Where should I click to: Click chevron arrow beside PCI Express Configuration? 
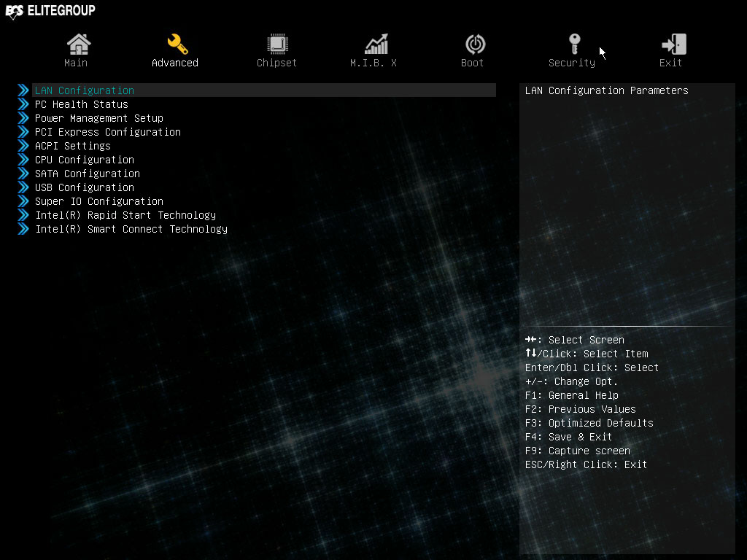coord(23,131)
